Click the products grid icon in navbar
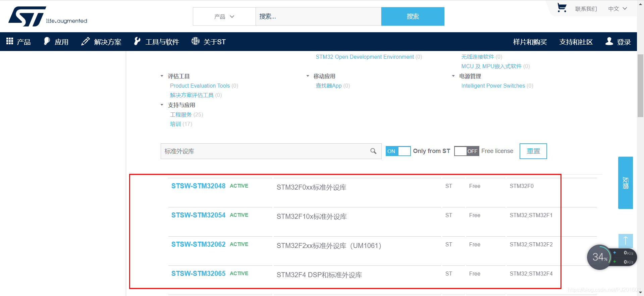The width and height of the screenshot is (644, 296). click(10, 41)
